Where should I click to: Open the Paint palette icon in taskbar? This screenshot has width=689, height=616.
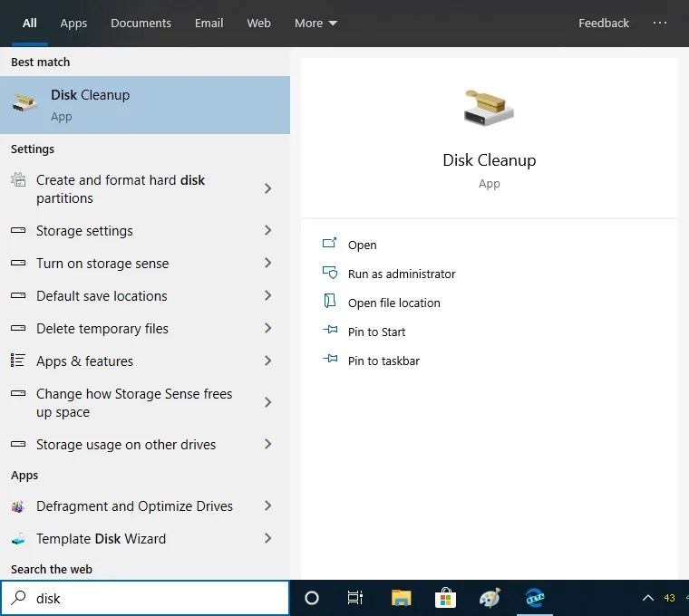490,598
